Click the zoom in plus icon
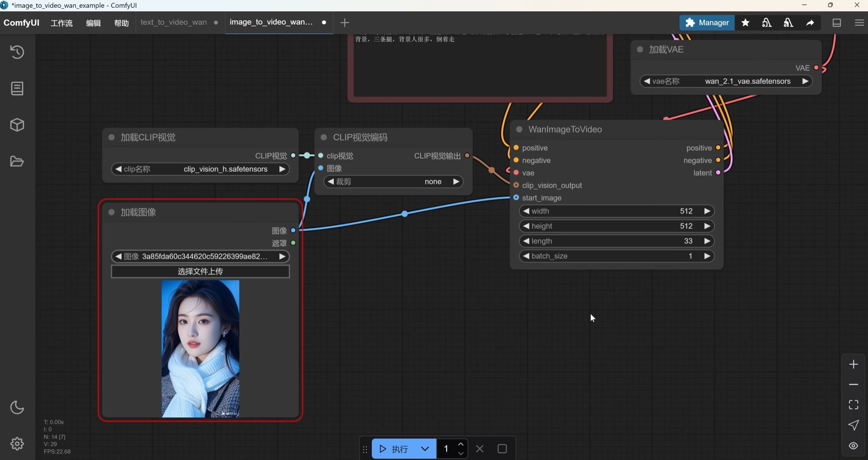 (853, 364)
